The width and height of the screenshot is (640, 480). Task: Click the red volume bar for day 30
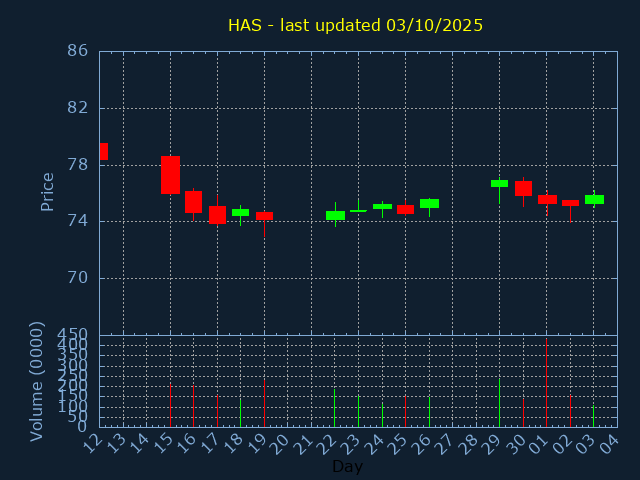523,413
